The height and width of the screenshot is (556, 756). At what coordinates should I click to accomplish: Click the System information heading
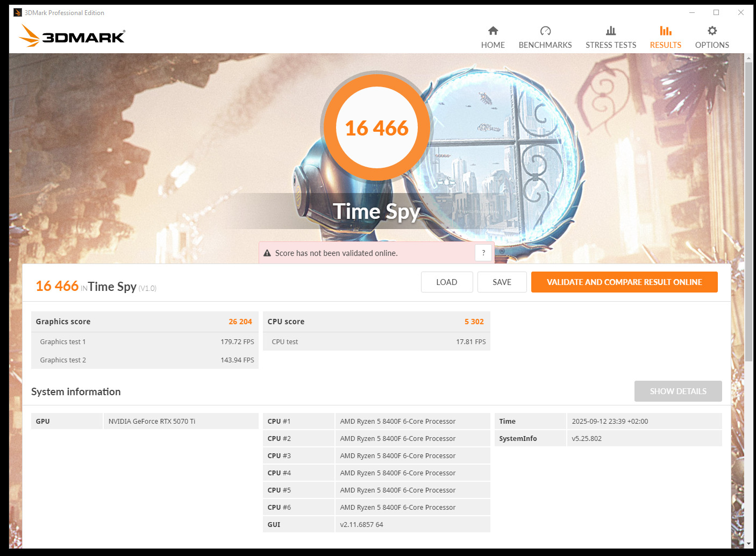point(76,391)
